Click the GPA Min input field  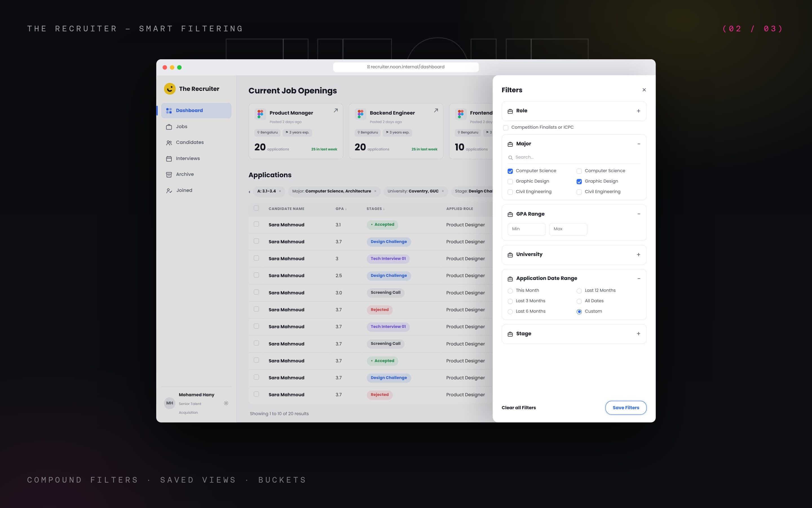[526, 229]
